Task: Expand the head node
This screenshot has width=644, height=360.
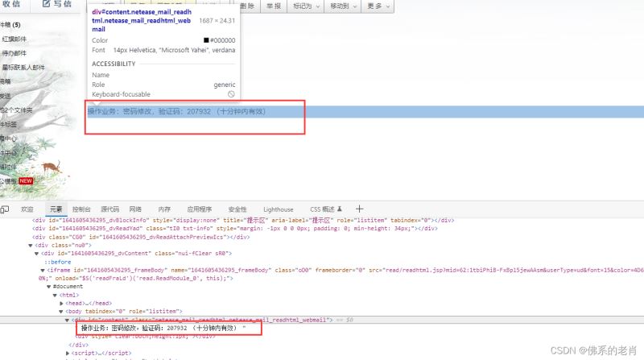Action: (61, 304)
